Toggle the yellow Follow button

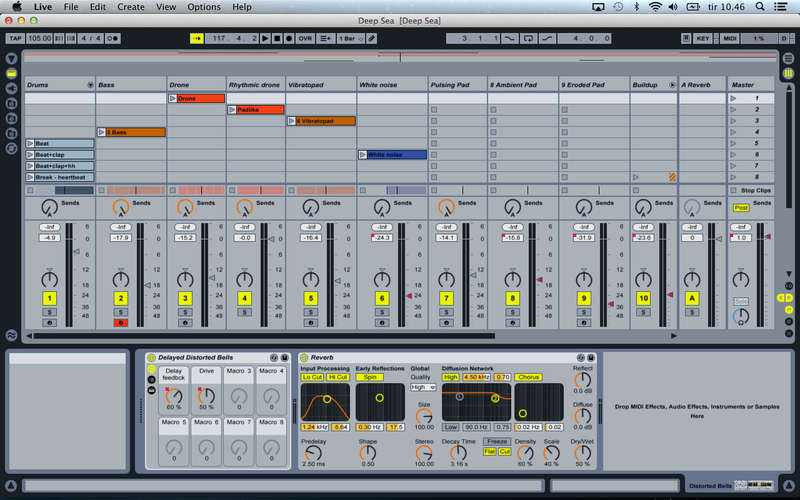[196, 38]
